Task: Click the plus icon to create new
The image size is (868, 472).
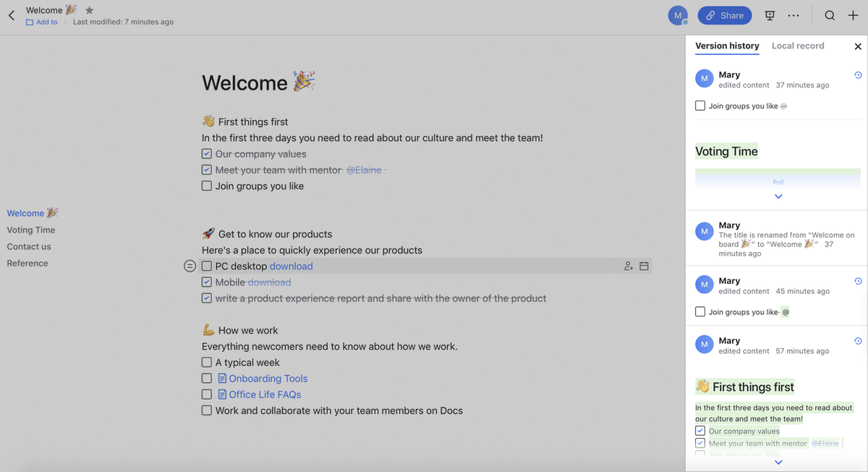Action: pos(853,15)
